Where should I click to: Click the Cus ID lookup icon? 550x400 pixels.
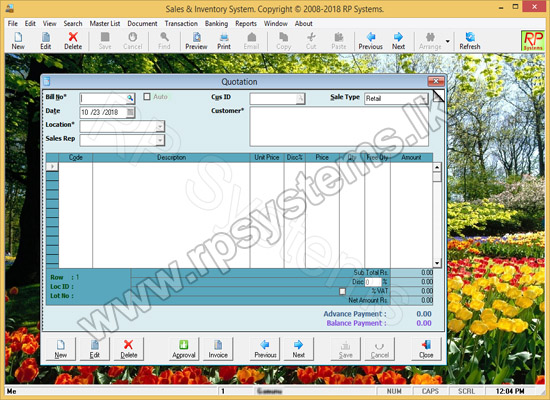[x=300, y=99]
